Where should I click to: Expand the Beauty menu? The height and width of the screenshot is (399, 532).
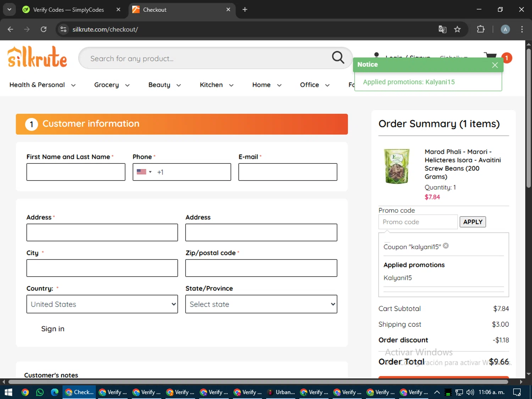165,85
